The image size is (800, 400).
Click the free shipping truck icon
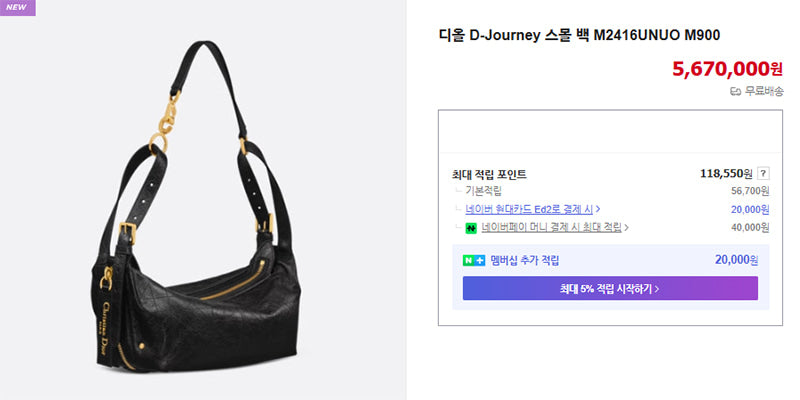[x=735, y=92]
